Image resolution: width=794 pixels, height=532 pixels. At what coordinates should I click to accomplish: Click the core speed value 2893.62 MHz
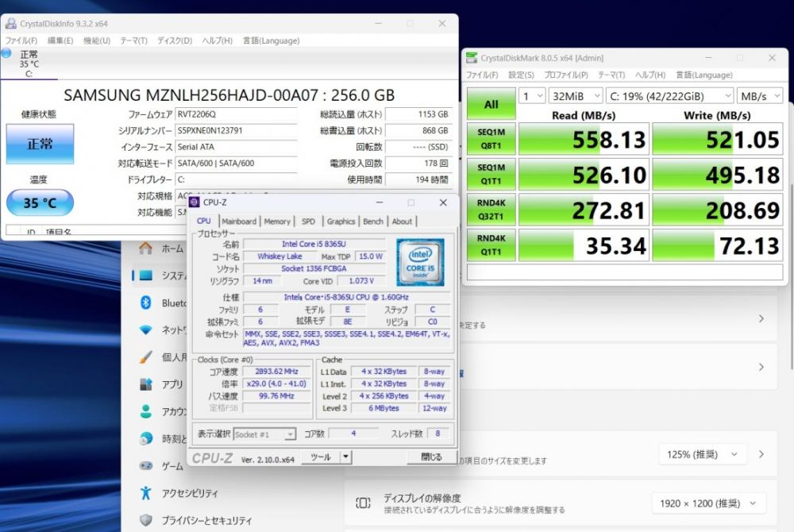276,372
